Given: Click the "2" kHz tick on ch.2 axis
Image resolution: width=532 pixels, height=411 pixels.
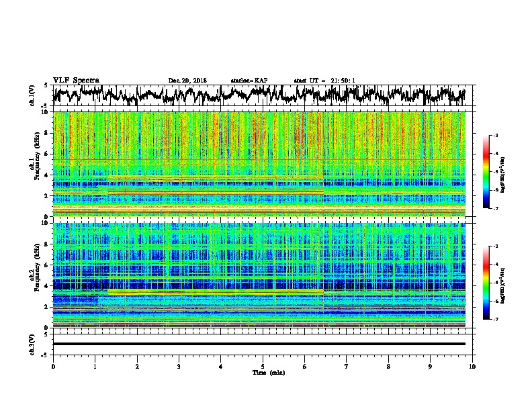Looking at the screenshot, I should pos(46,307).
